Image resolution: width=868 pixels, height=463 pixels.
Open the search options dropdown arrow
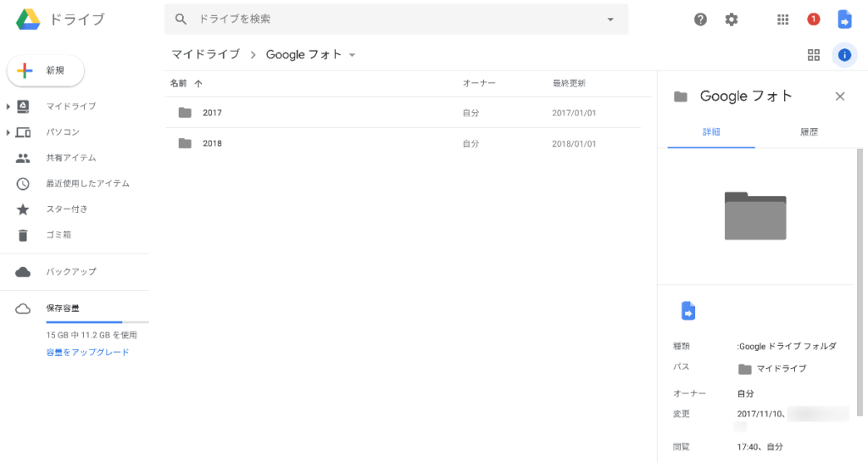(x=610, y=20)
